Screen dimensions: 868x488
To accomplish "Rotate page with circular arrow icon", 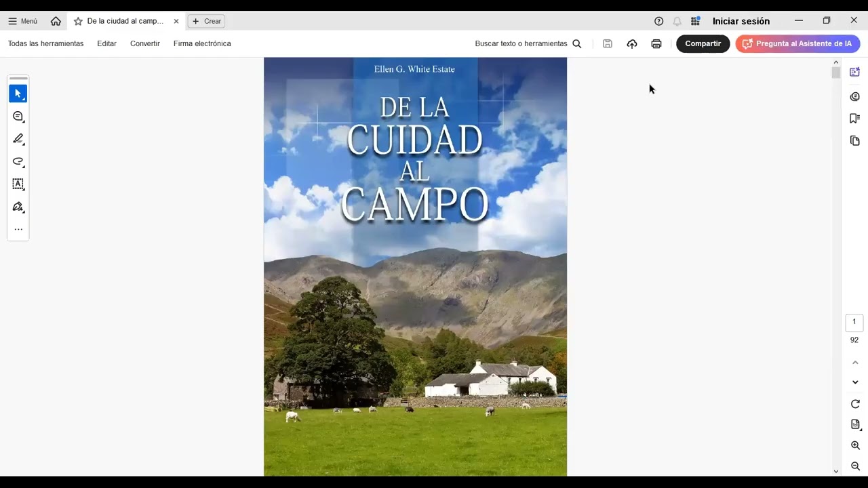I will [x=855, y=404].
